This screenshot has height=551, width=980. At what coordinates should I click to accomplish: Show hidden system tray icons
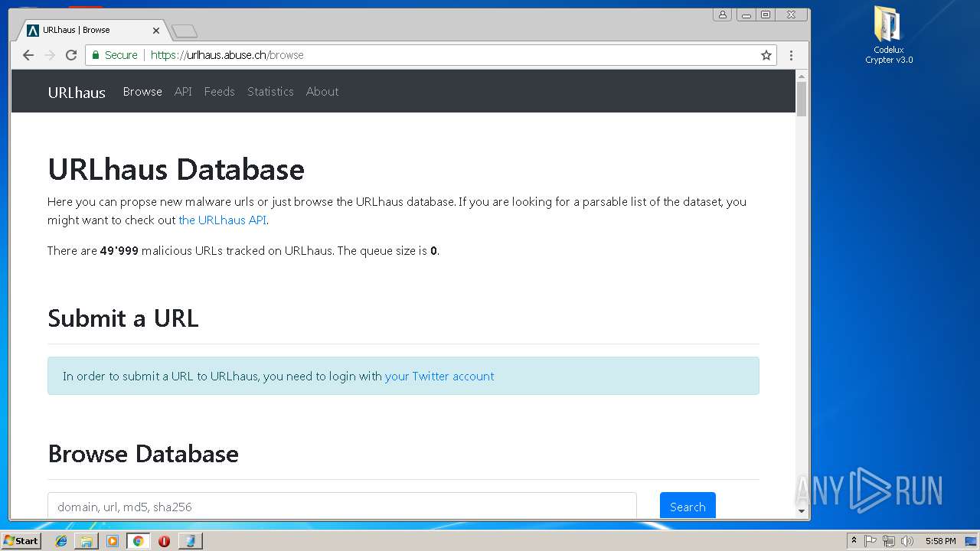click(854, 541)
